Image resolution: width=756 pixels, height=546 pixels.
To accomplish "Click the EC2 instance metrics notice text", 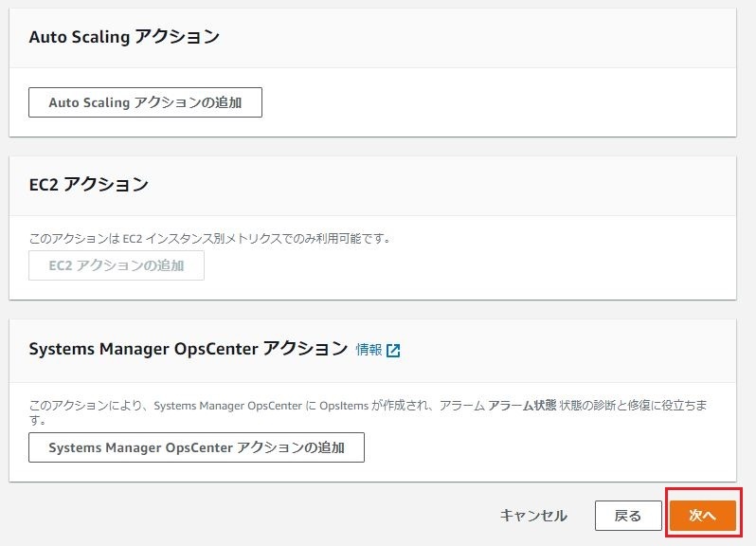I will click(x=209, y=238).
